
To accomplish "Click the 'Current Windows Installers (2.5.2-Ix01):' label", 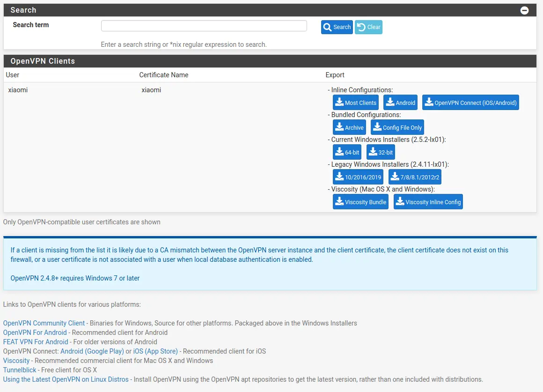I will 389,140.
